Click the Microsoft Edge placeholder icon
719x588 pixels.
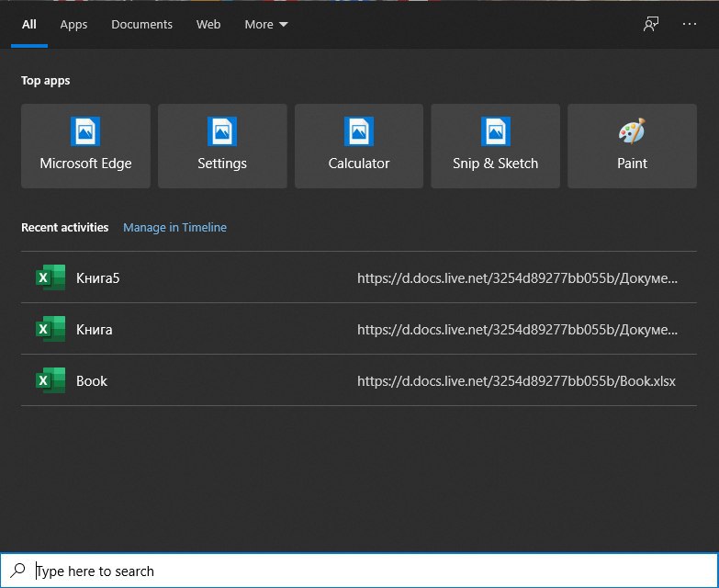85,131
